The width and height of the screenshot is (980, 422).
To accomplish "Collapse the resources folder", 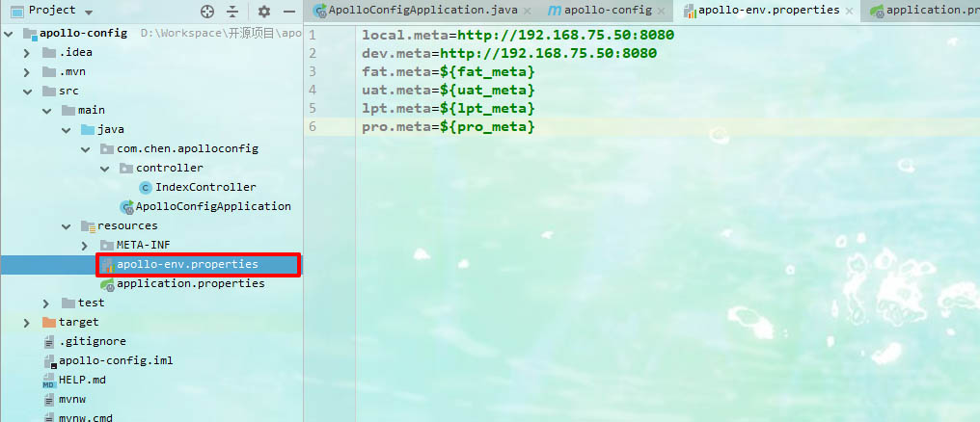I will [67, 226].
